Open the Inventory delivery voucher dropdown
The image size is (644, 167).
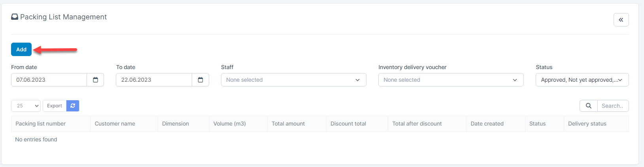pos(451,80)
